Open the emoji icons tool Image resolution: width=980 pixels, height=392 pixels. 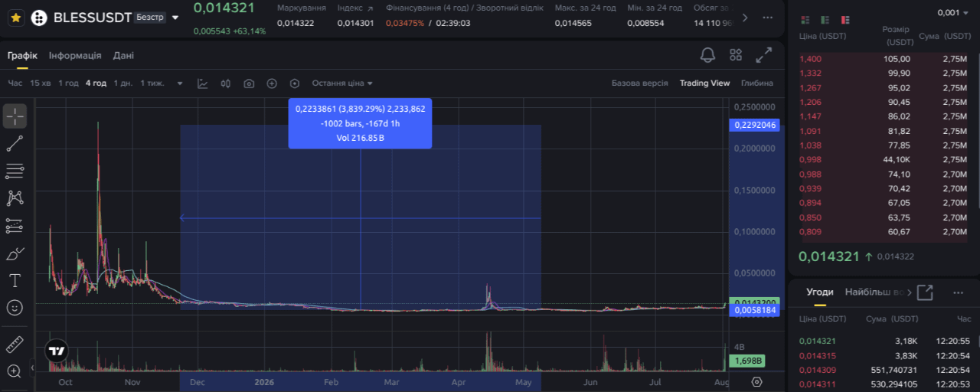click(x=15, y=308)
